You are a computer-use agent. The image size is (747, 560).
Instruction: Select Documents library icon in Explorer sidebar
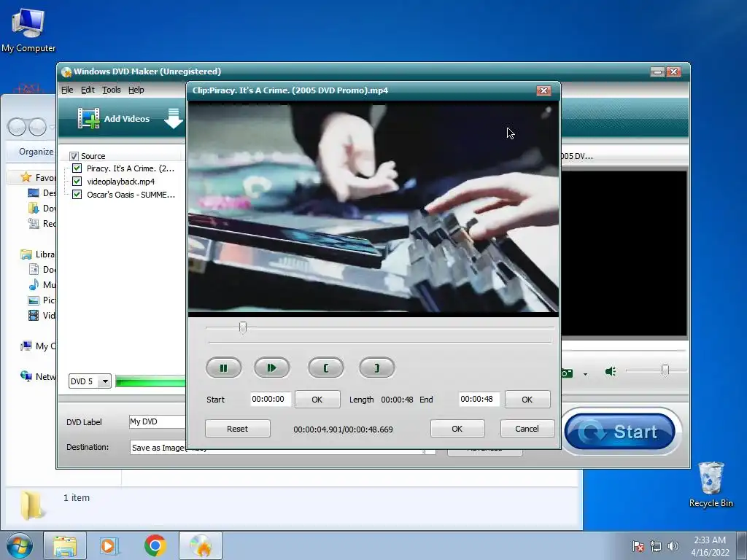click(x=34, y=270)
